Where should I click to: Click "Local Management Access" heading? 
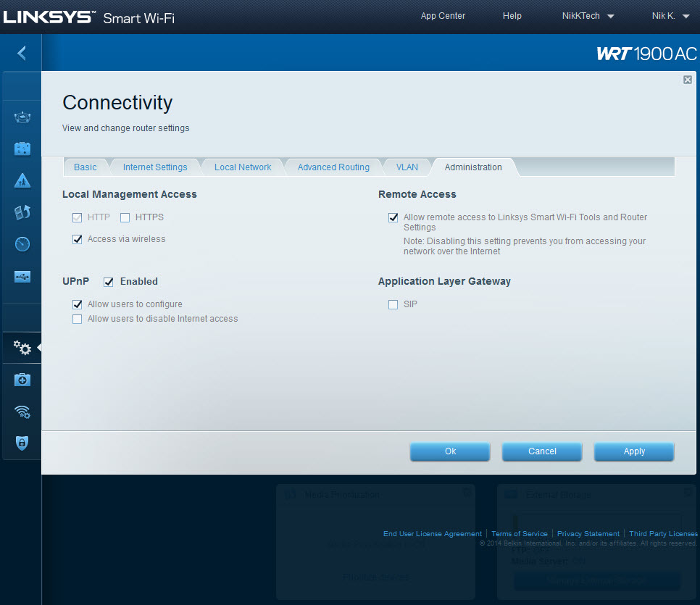click(x=130, y=194)
